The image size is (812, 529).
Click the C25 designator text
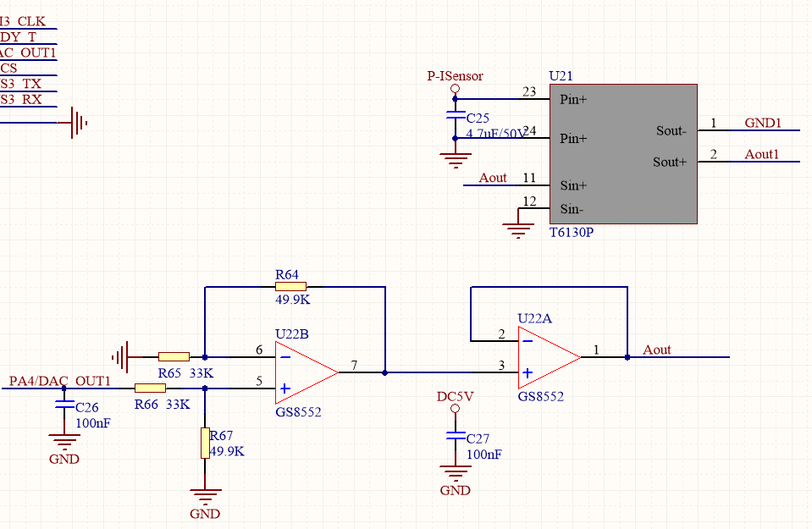pyautogui.click(x=478, y=118)
